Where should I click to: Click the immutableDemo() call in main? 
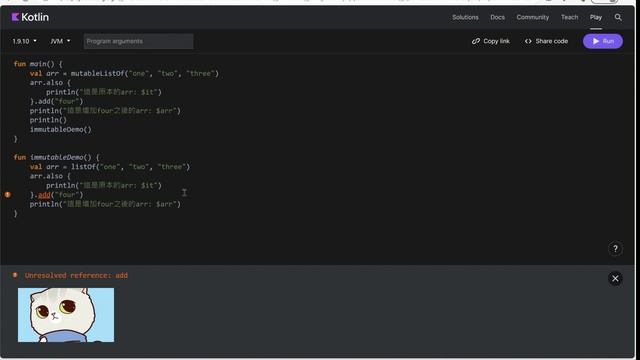(x=60, y=129)
